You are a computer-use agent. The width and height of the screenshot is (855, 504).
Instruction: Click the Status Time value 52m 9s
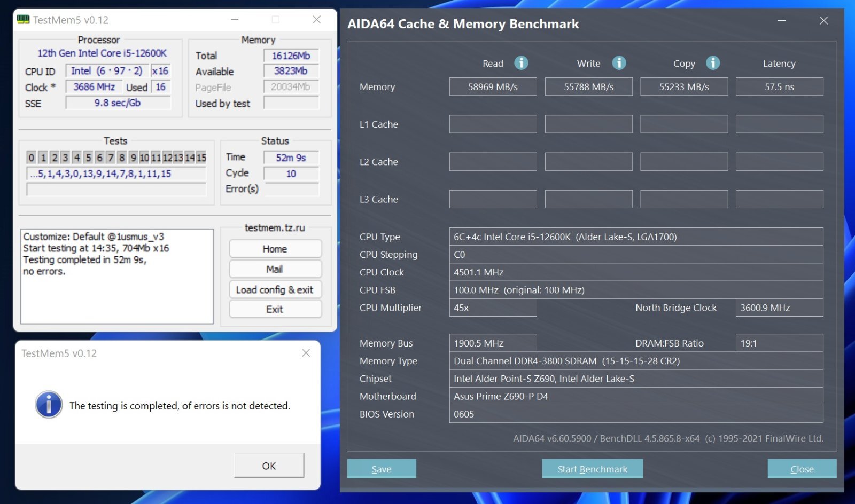click(291, 157)
